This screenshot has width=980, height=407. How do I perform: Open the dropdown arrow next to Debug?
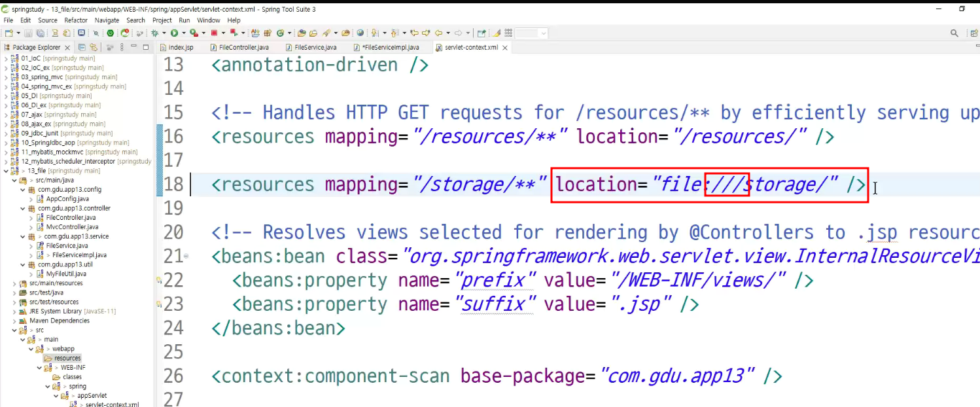(164, 33)
